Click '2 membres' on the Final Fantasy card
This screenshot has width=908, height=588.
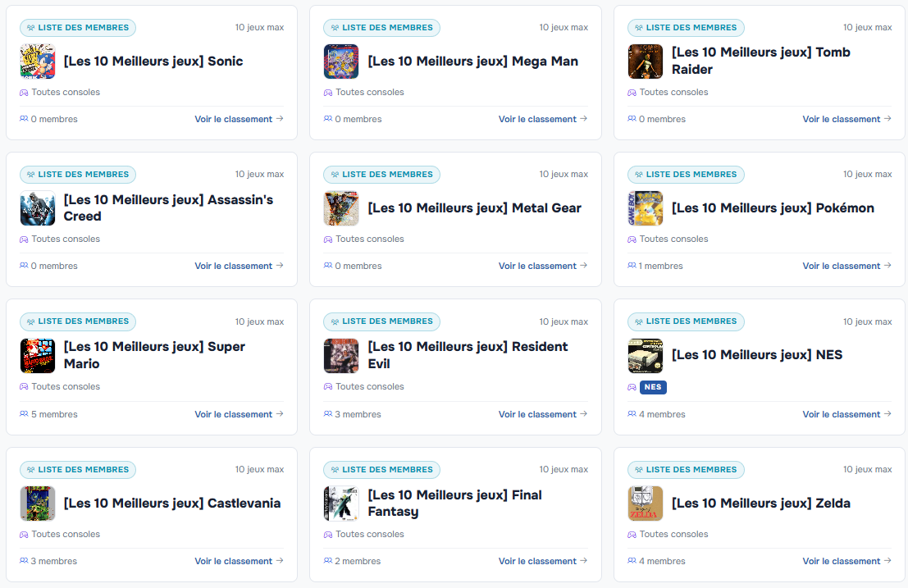pos(358,562)
